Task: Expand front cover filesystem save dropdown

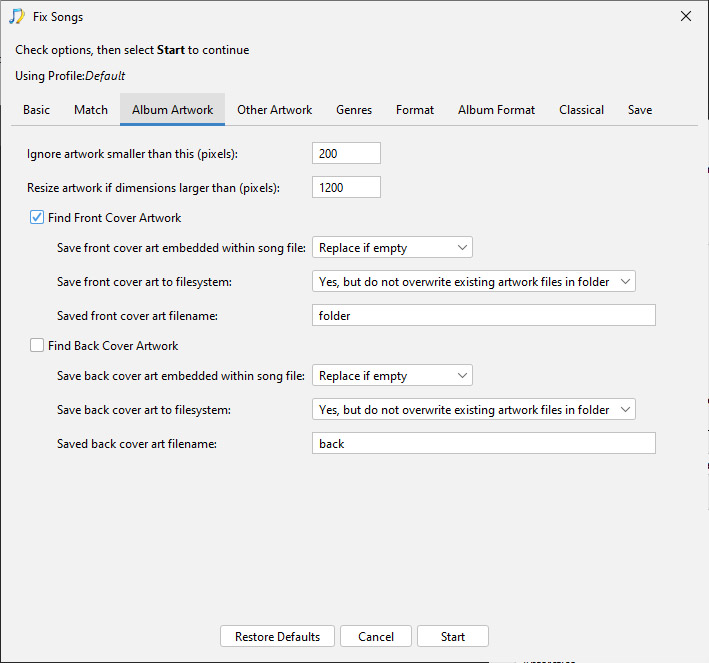Action: (473, 281)
